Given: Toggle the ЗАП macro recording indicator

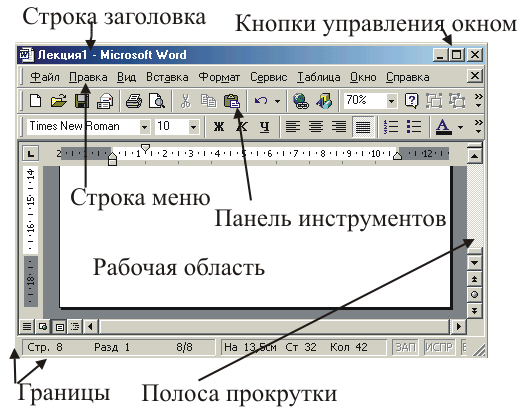Looking at the screenshot, I should 405,348.
